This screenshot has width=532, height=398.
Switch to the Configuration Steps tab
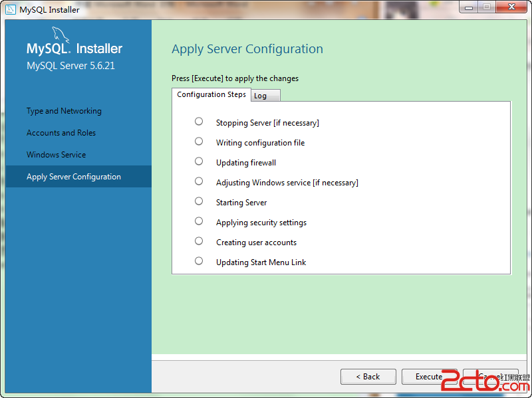tap(211, 94)
